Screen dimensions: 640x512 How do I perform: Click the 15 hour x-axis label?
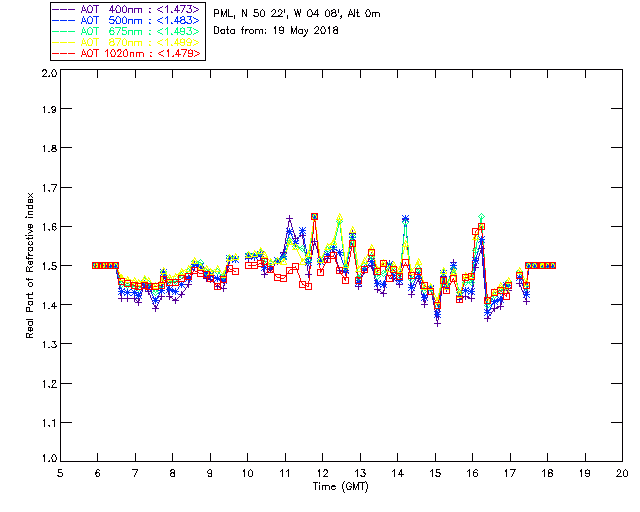click(x=435, y=473)
